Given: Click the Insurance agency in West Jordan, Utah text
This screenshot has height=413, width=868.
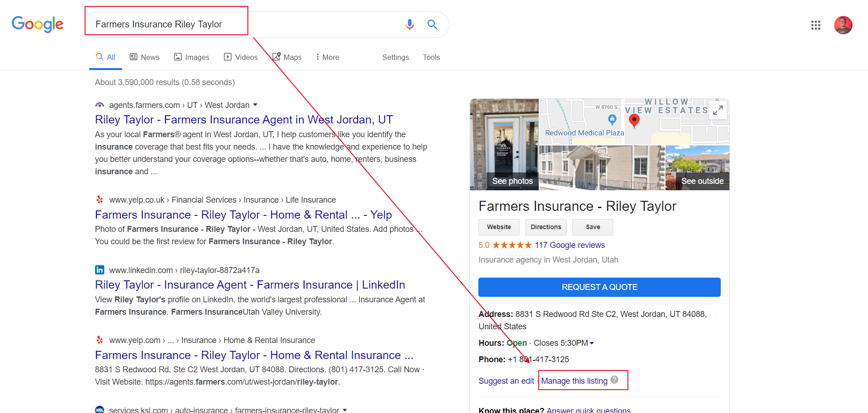Looking at the screenshot, I should coord(548,260).
